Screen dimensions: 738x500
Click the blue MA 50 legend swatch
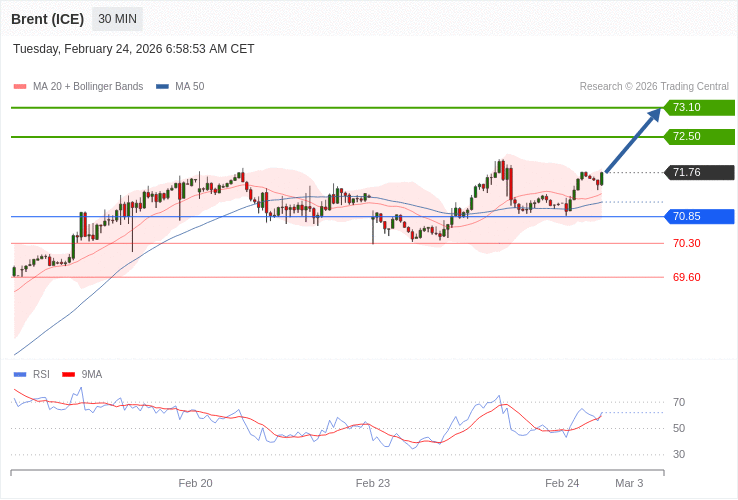(x=162, y=87)
